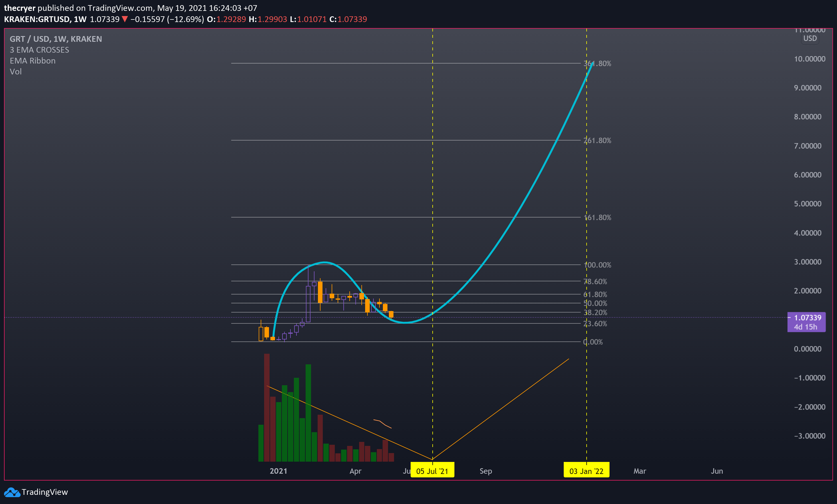Click the 78.60% Fibonacci level label

(595, 282)
